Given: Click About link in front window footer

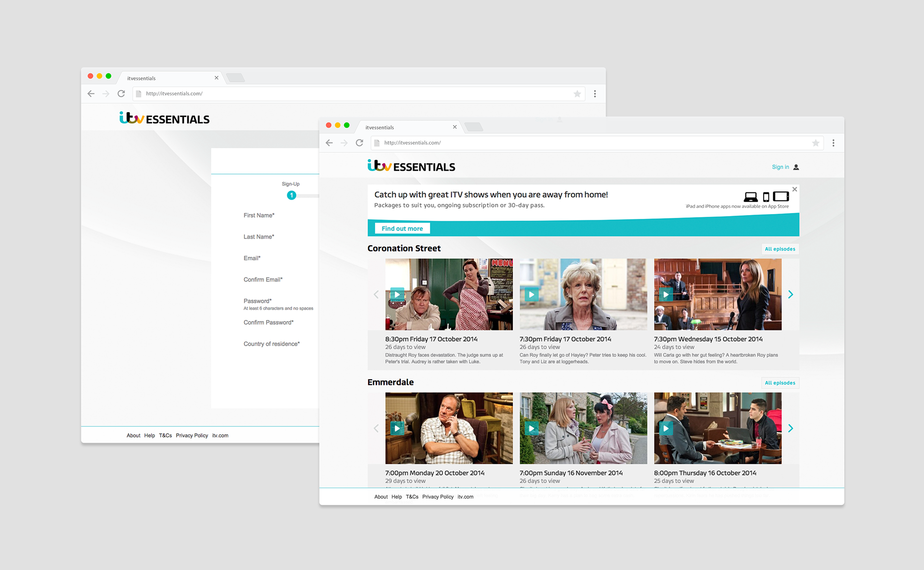Looking at the screenshot, I should click(381, 497).
